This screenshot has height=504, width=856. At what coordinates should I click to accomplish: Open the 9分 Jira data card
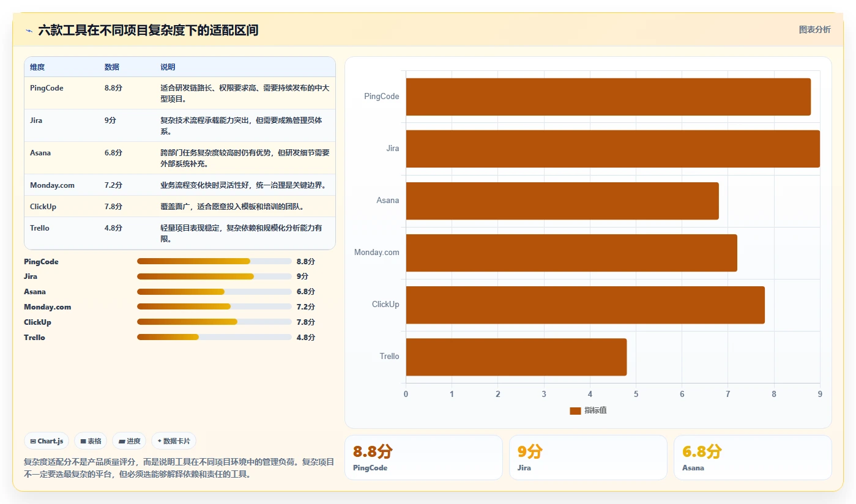click(x=588, y=458)
